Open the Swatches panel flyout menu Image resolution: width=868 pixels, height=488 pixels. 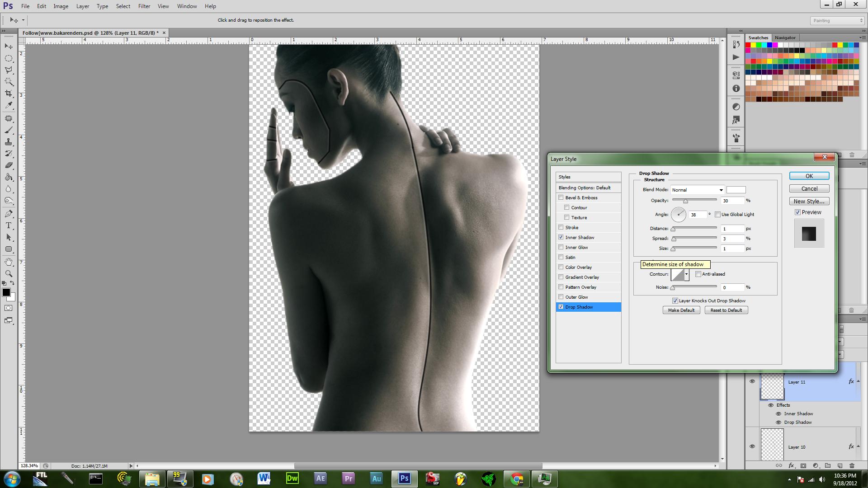pyautogui.click(x=862, y=38)
